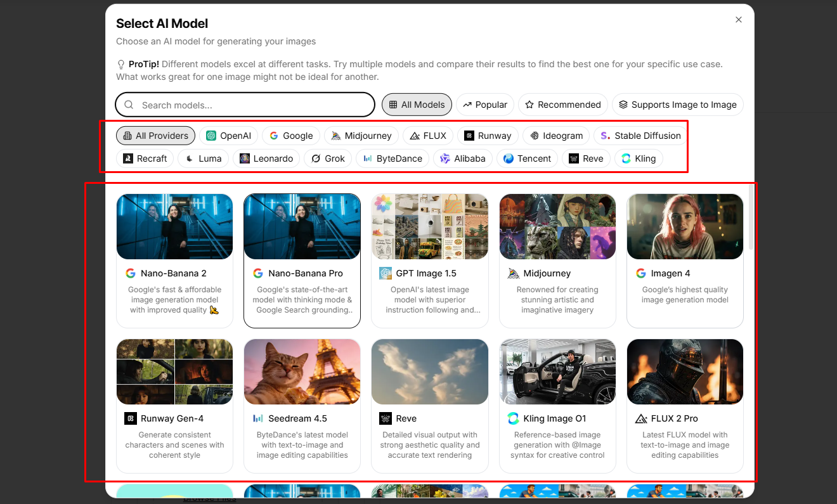This screenshot has height=504, width=837.
Task: Filter by FLUX provider
Action: tap(428, 136)
